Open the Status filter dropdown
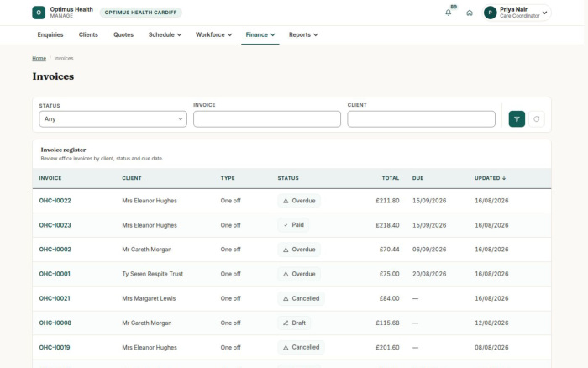588x368 pixels. (x=113, y=119)
